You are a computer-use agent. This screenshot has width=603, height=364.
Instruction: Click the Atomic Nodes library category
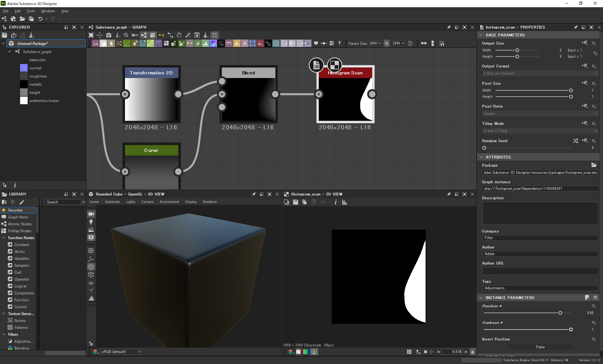pos(19,224)
